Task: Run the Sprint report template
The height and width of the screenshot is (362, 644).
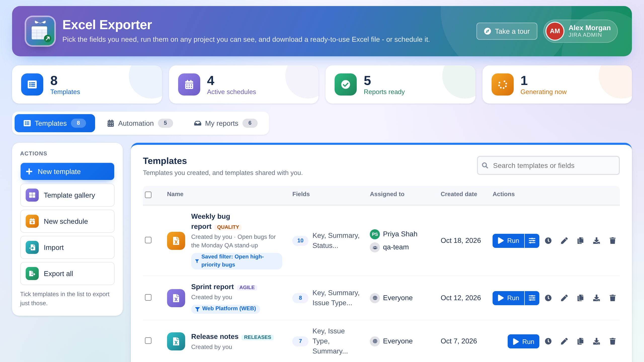Action: [x=508, y=298]
